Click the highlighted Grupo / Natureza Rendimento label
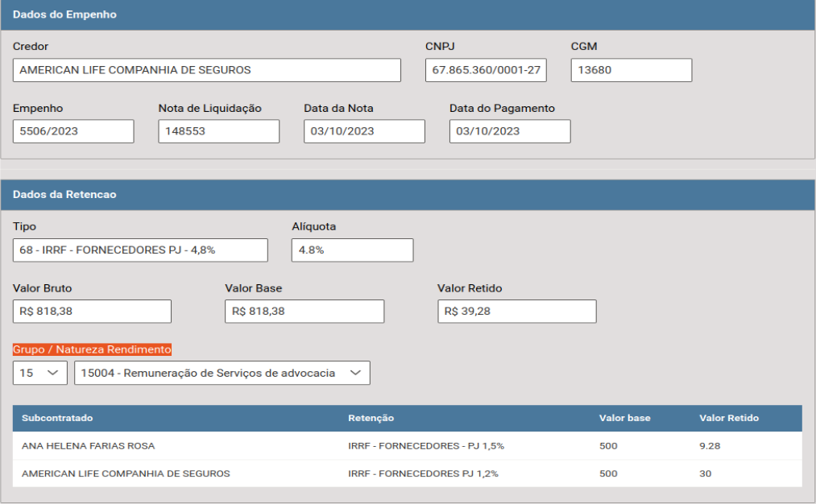816x504 pixels. pos(92,349)
